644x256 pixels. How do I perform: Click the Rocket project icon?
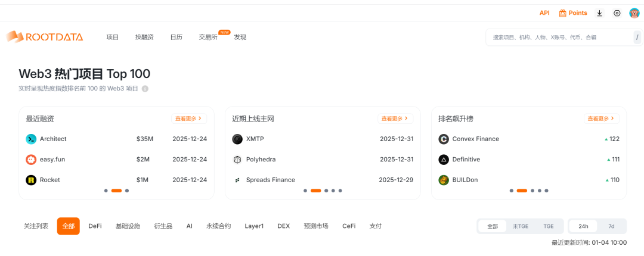point(31,180)
